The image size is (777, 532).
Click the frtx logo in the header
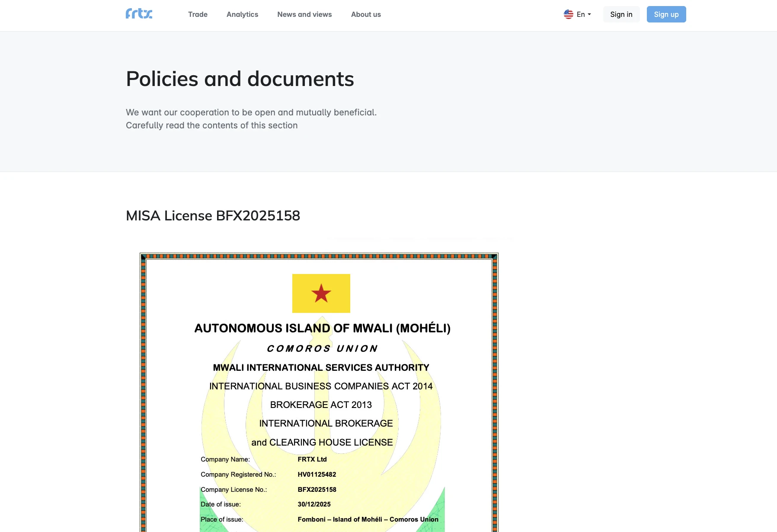click(139, 14)
